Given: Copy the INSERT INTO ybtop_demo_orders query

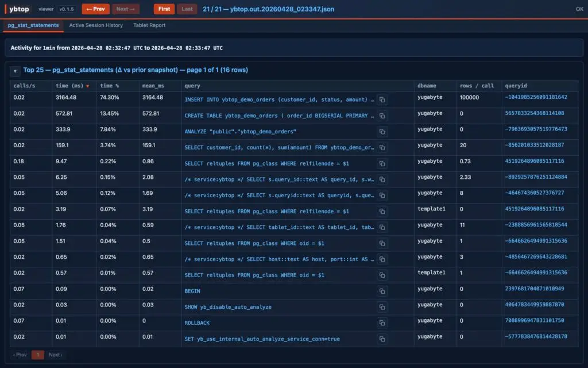Looking at the screenshot, I should [x=382, y=99].
